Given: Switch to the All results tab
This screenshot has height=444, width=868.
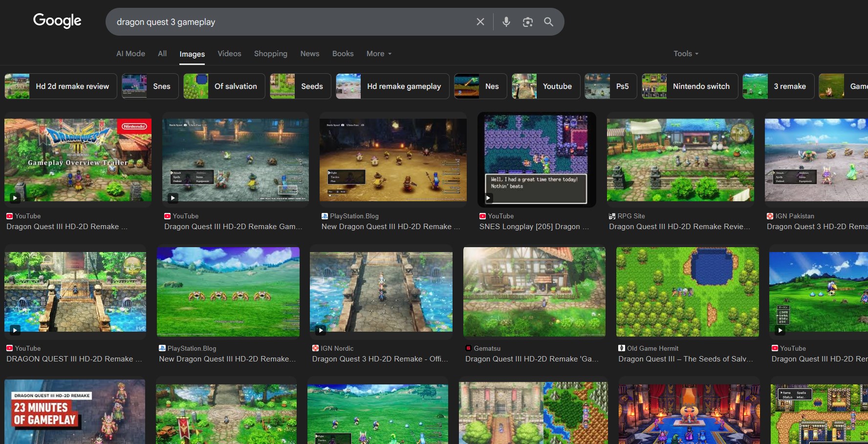Looking at the screenshot, I should tap(162, 54).
